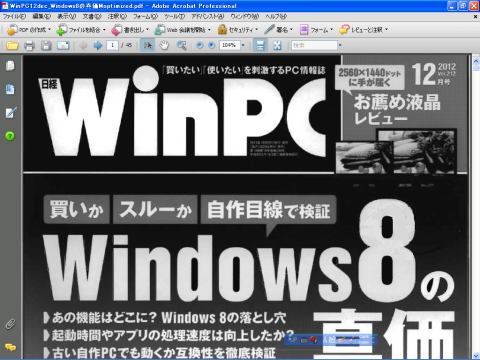Click the green How To help icon
The width and height of the screenshot is (480, 360).
(x=10, y=136)
